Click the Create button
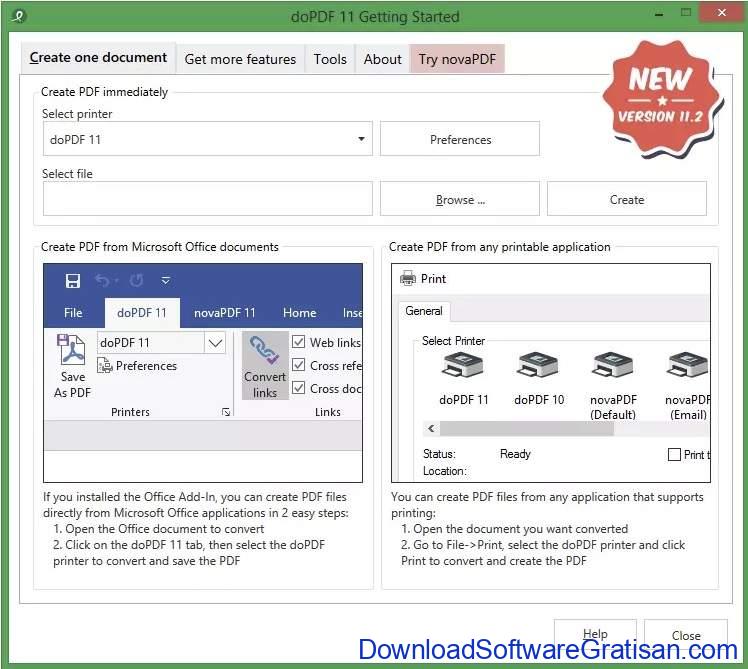Screen dimensions: 748x669 (626, 199)
